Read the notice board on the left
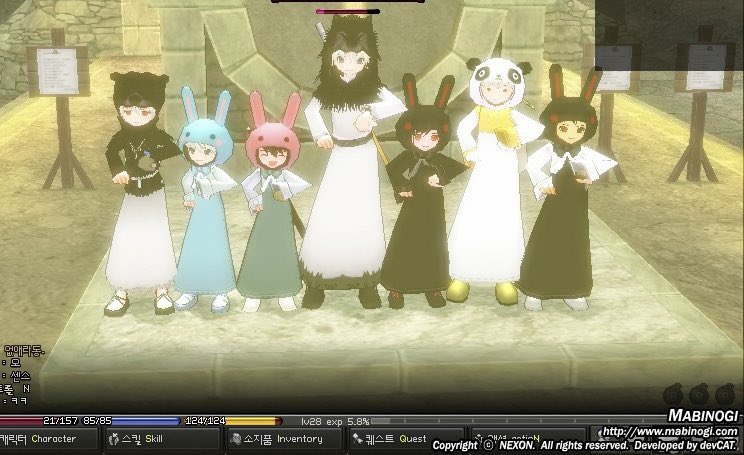Screen dimensions: 744x455 tap(58, 71)
